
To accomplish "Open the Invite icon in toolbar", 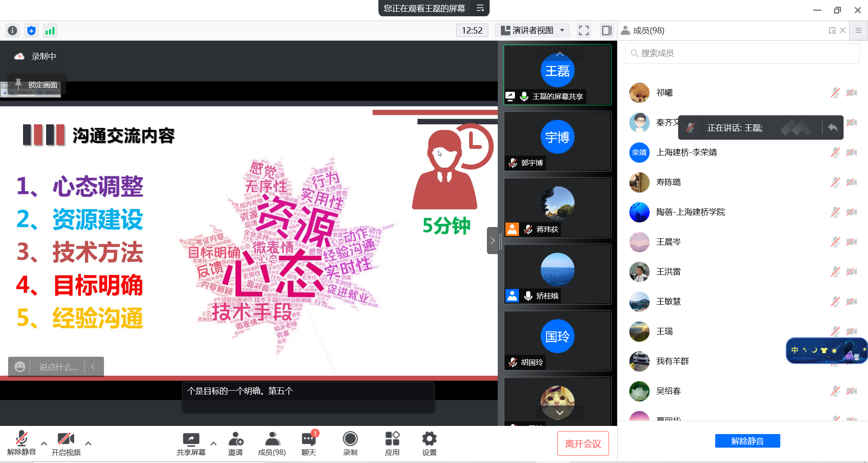I will click(x=236, y=443).
